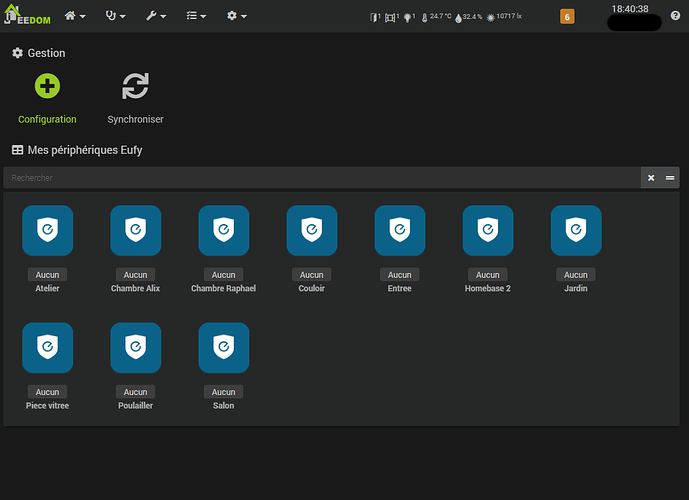The image size is (689, 500).
Task: Click the window status summary icon
Action: (392, 17)
